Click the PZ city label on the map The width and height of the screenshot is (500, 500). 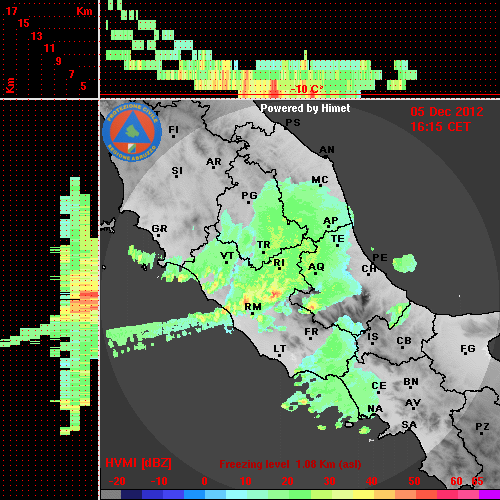coord(482,427)
